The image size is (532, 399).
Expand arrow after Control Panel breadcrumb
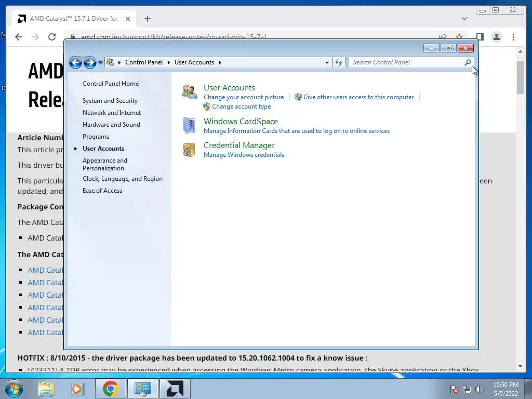coord(169,62)
